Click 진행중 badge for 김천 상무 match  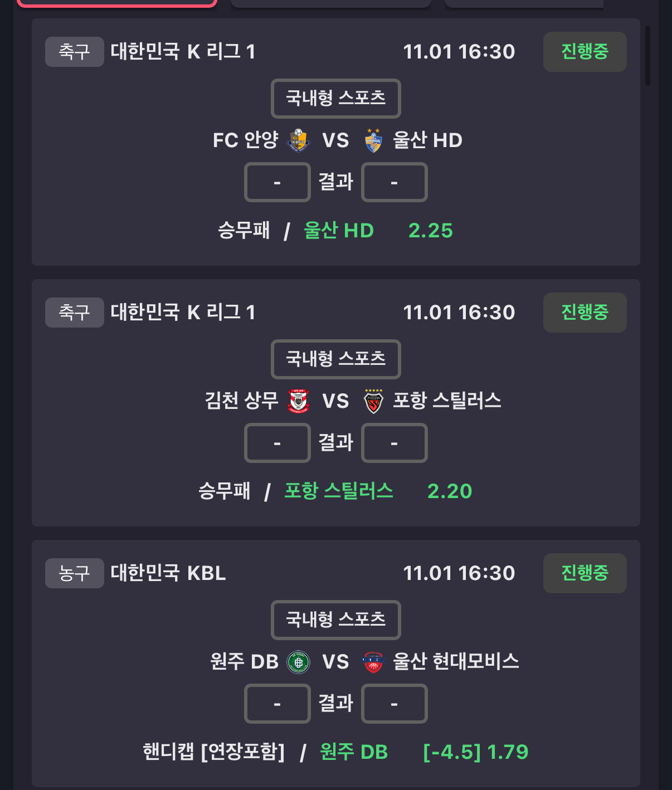(585, 313)
